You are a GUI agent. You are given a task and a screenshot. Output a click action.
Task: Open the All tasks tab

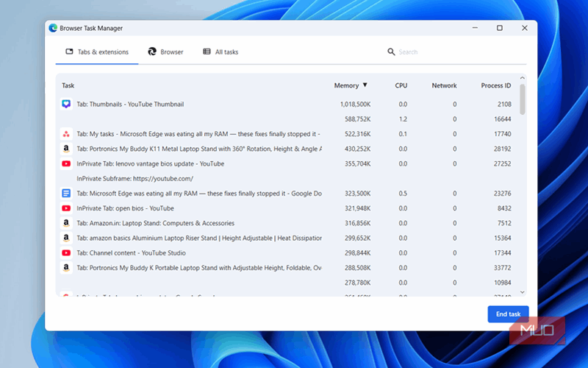[220, 52]
